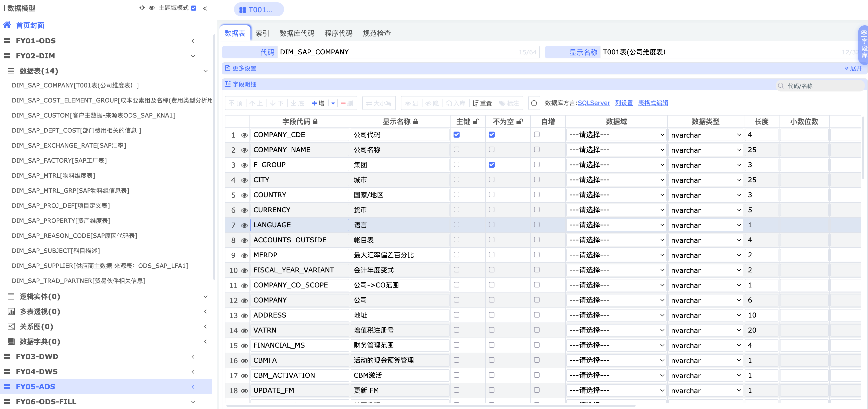The image size is (868, 409).
Task: Switch to the 数据库代码 tab
Action: [x=297, y=33]
